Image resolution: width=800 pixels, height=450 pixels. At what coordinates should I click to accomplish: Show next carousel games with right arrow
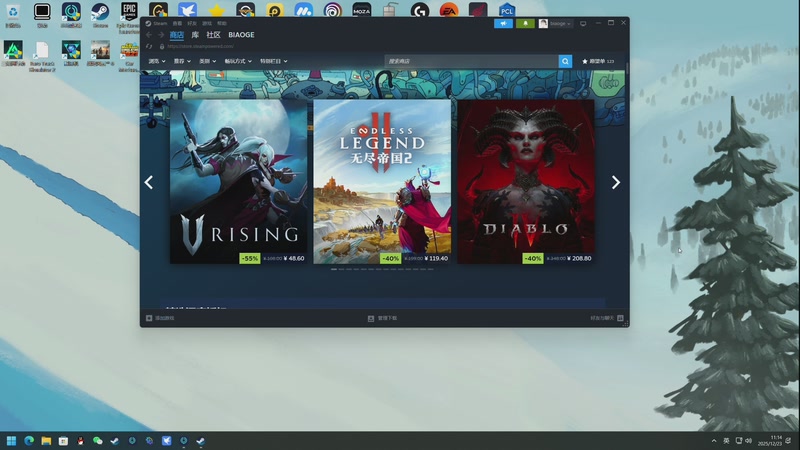pos(616,182)
